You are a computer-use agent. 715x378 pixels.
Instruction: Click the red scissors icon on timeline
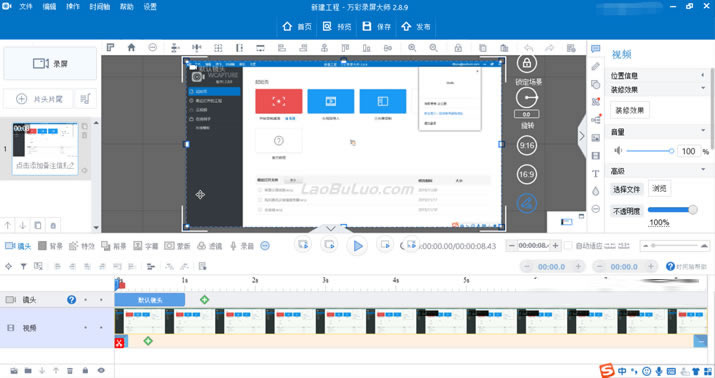[119, 342]
